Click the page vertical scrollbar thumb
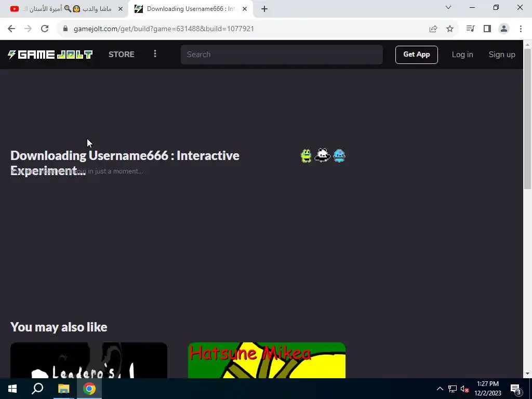 [x=527, y=119]
